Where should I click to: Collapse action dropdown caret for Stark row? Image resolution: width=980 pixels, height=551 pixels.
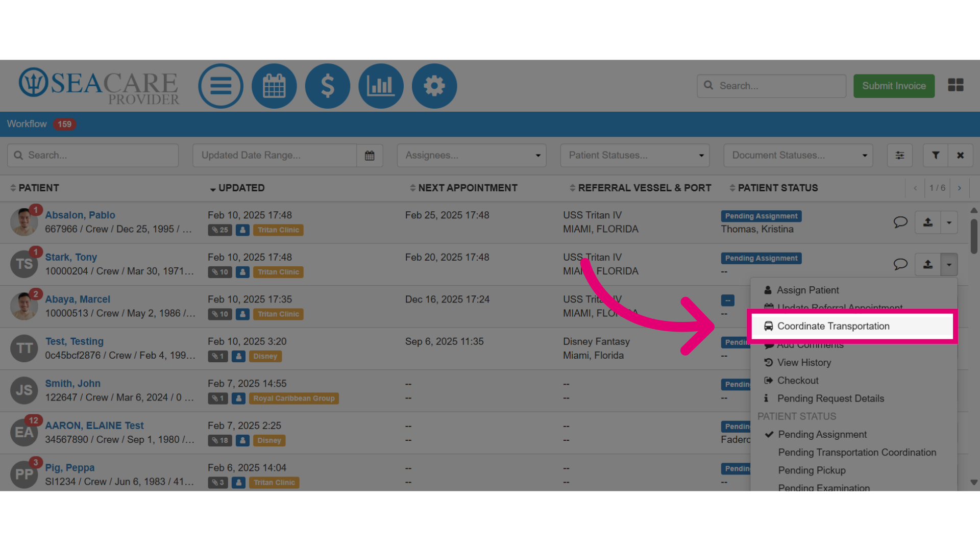tap(949, 264)
